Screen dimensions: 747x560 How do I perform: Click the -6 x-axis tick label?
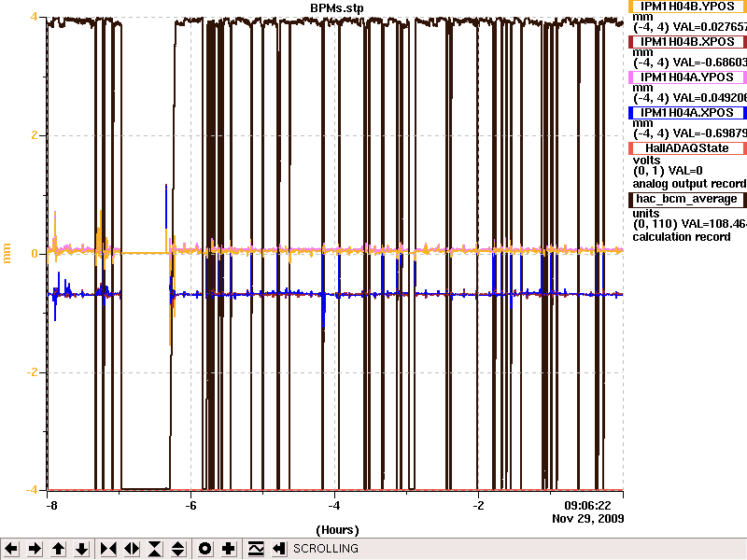(x=190, y=505)
